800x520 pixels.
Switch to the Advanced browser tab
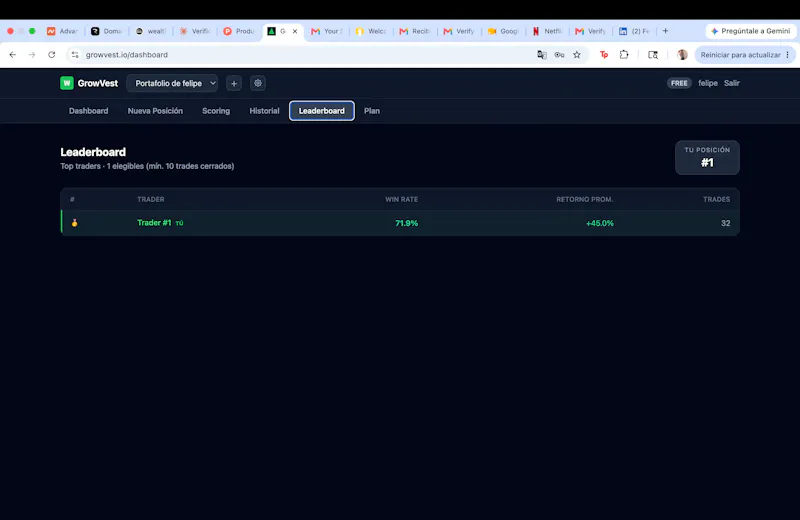[x=63, y=31]
